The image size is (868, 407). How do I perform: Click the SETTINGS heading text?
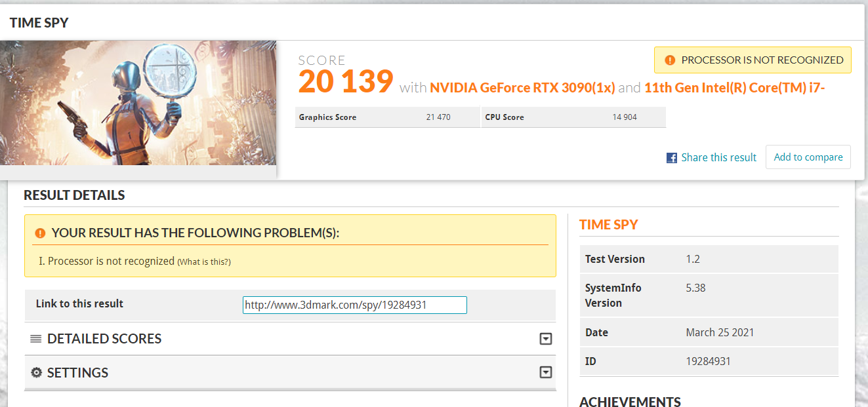[x=77, y=372]
